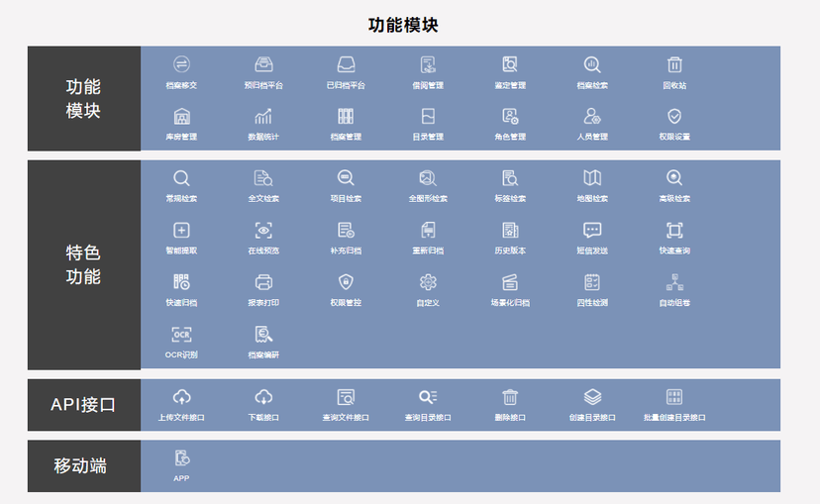Open the 角色管理 icon
Image resolution: width=820 pixels, height=504 pixels.
point(510,116)
